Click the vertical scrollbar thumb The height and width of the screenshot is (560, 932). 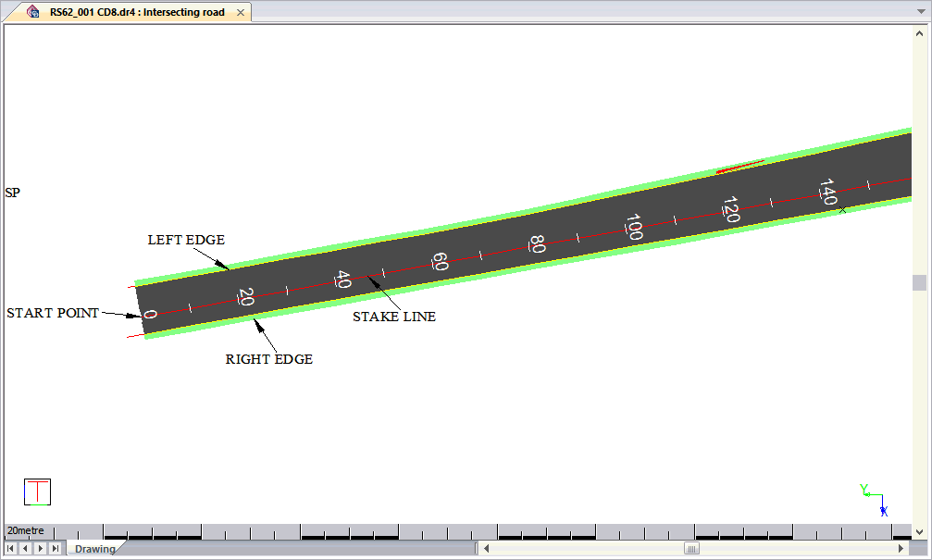pos(919,282)
